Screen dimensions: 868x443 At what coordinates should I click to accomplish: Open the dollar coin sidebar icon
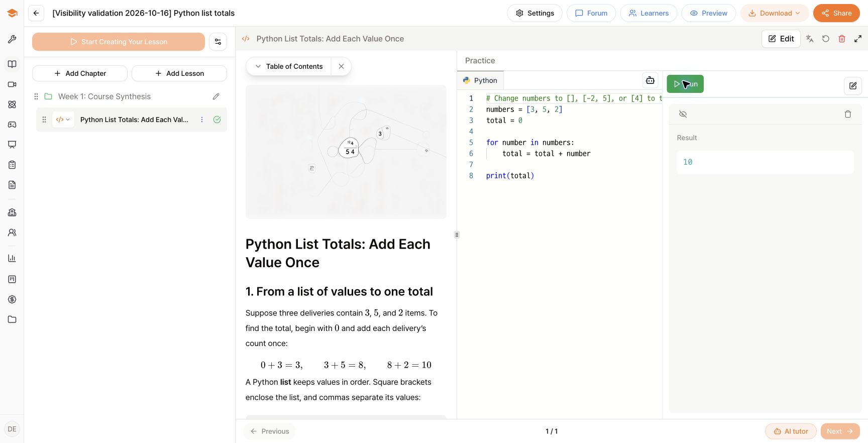click(12, 299)
